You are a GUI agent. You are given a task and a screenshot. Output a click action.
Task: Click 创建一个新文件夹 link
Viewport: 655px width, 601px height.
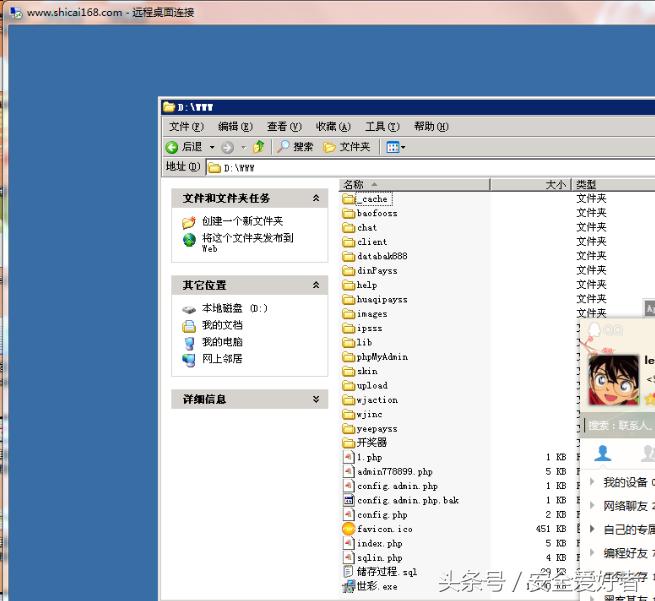(x=242, y=221)
